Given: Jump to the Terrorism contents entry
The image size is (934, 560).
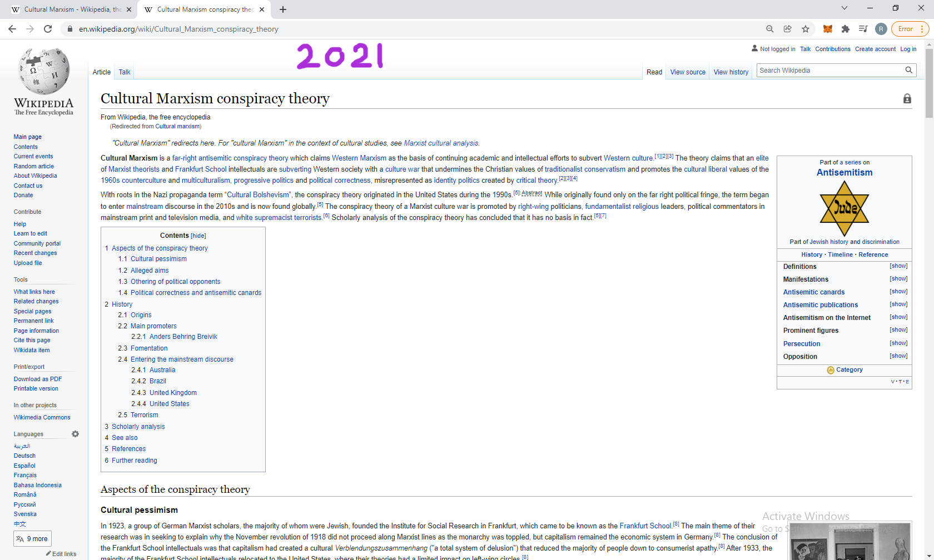Looking at the screenshot, I should coord(145,415).
